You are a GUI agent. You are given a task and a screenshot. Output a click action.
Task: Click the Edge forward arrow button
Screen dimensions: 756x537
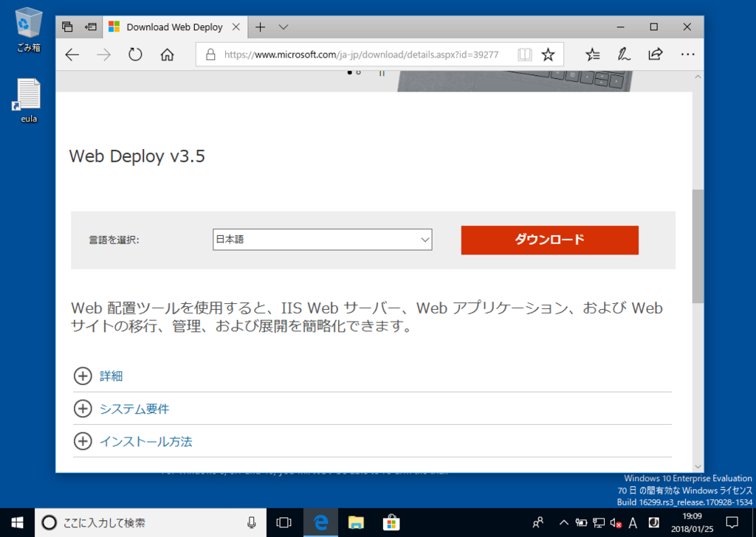pyautogui.click(x=103, y=55)
